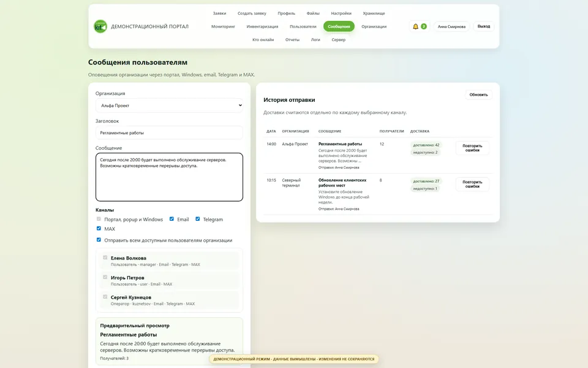Open the Файлы section

click(313, 13)
